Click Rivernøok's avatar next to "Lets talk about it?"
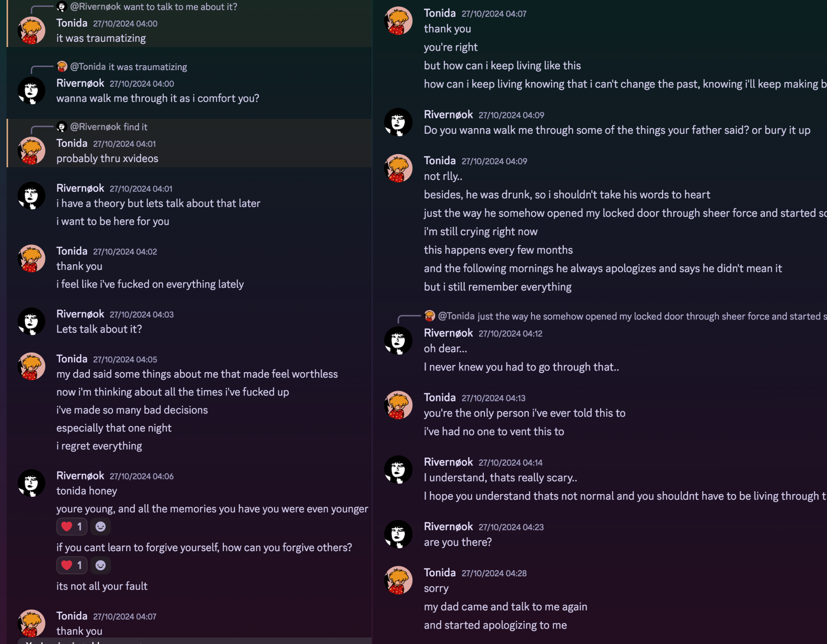Image resolution: width=827 pixels, height=644 pixels. [32, 321]
